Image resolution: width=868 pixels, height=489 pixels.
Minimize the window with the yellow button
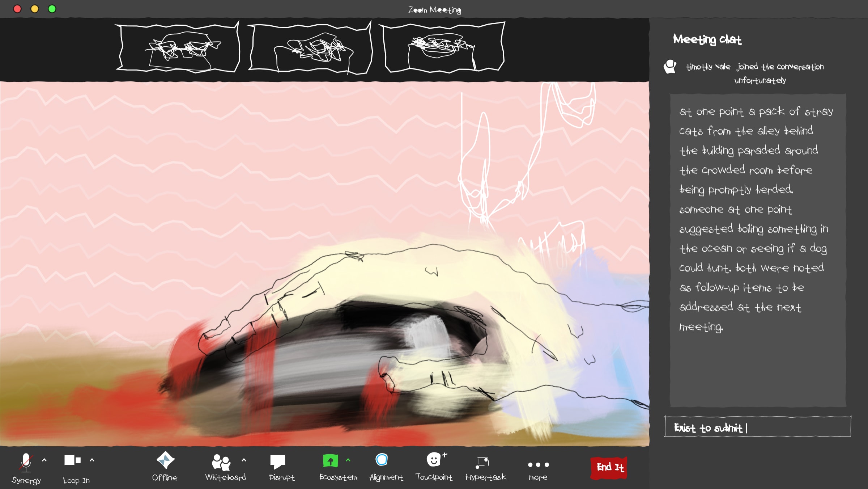(35, 9)
